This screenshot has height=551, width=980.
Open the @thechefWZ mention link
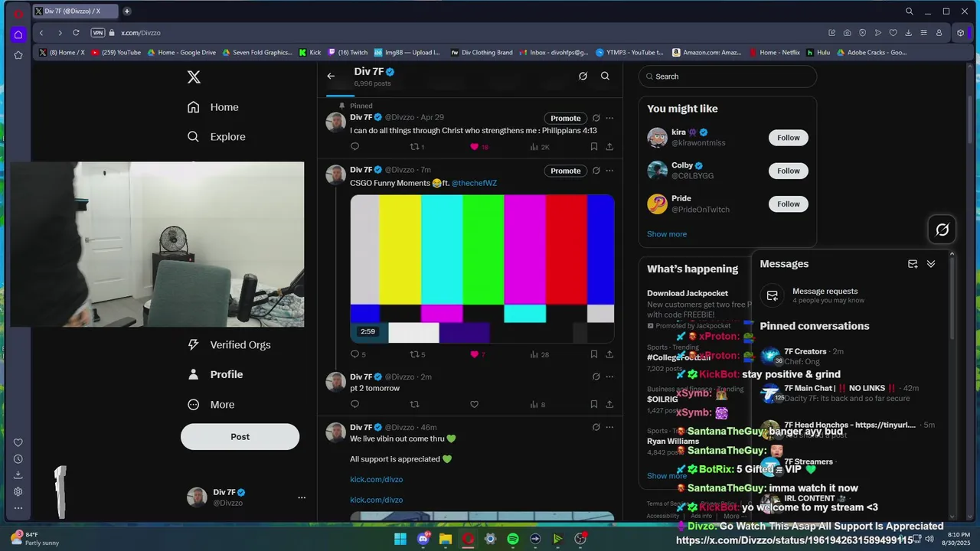pos(474,183)
